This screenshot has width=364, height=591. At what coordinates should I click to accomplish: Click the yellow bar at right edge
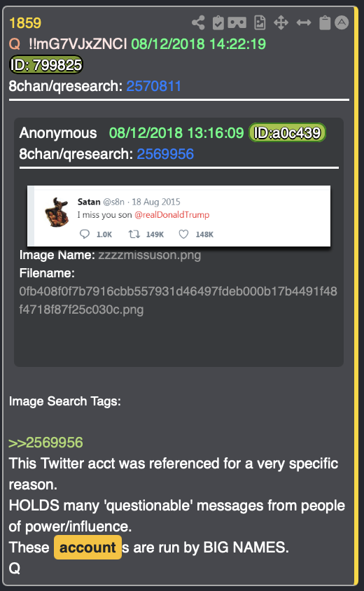click(356, 295)
